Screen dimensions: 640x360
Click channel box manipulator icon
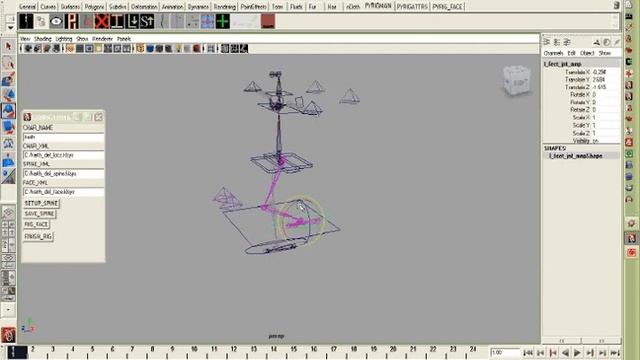pyautogui.click(x=597, y=42)
